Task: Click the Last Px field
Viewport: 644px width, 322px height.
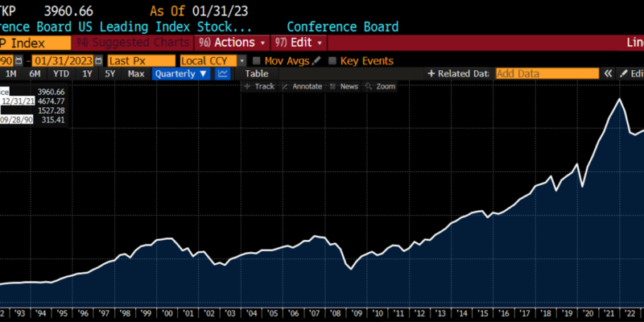Action: coord(141,60)
